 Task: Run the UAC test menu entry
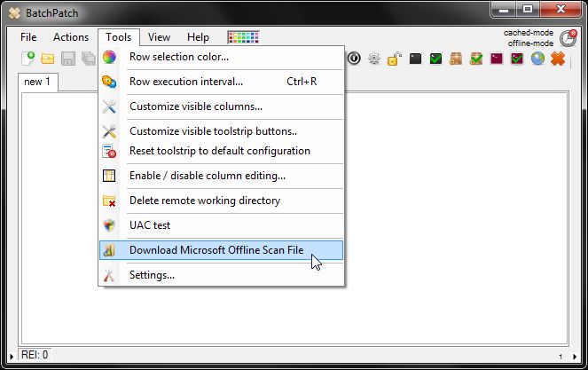click(221, 225)
